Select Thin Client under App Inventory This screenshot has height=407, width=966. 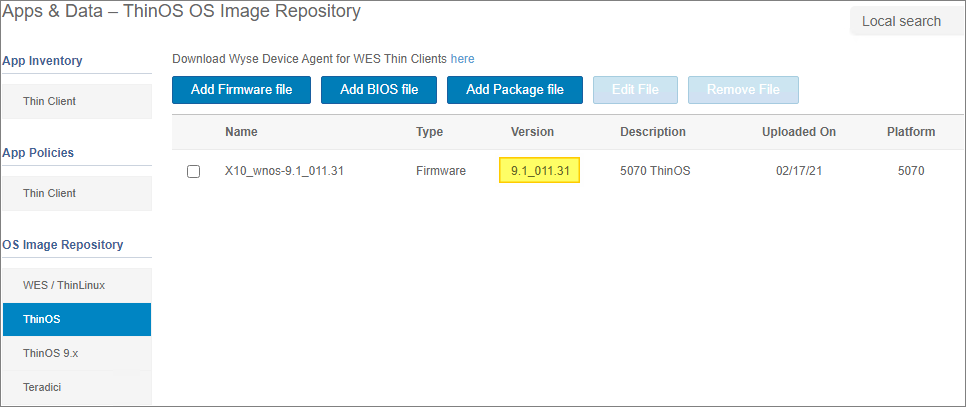[x=50, y=101]
